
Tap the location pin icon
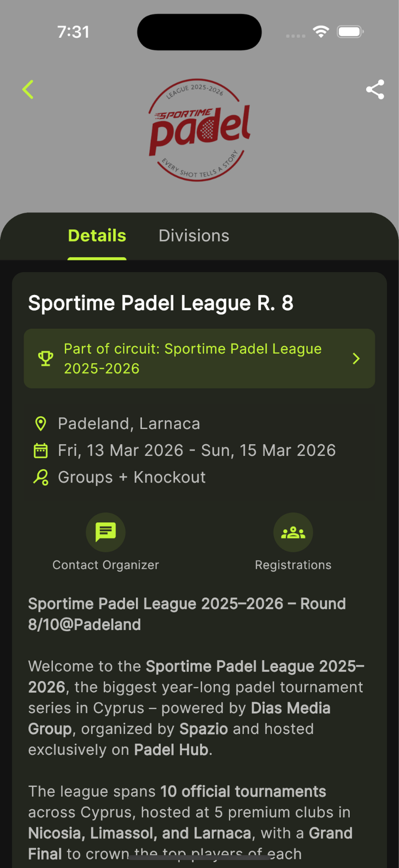pos(41,424)
